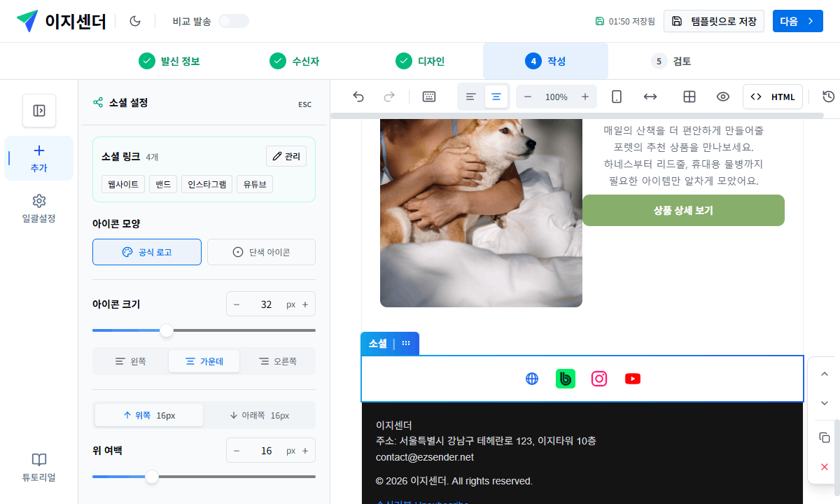Increase icon size with plus
The height and width of the screenshot is (504, 840).
(305, 304)
